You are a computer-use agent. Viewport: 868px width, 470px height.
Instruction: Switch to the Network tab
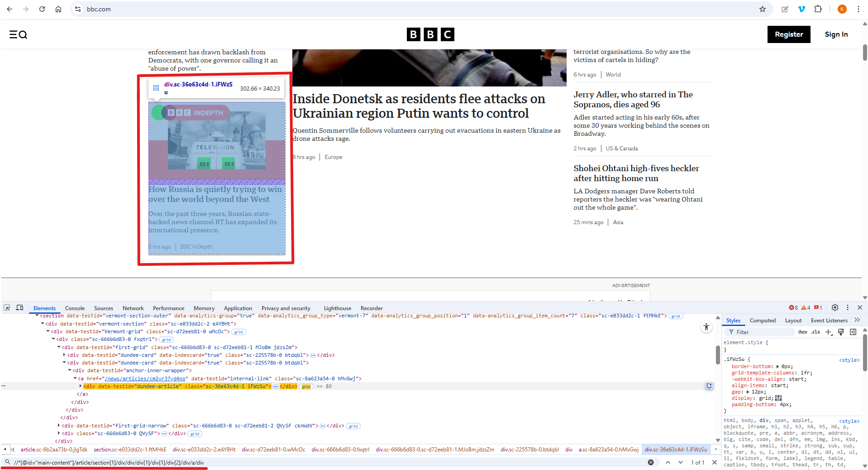click(x=133, y=308)
